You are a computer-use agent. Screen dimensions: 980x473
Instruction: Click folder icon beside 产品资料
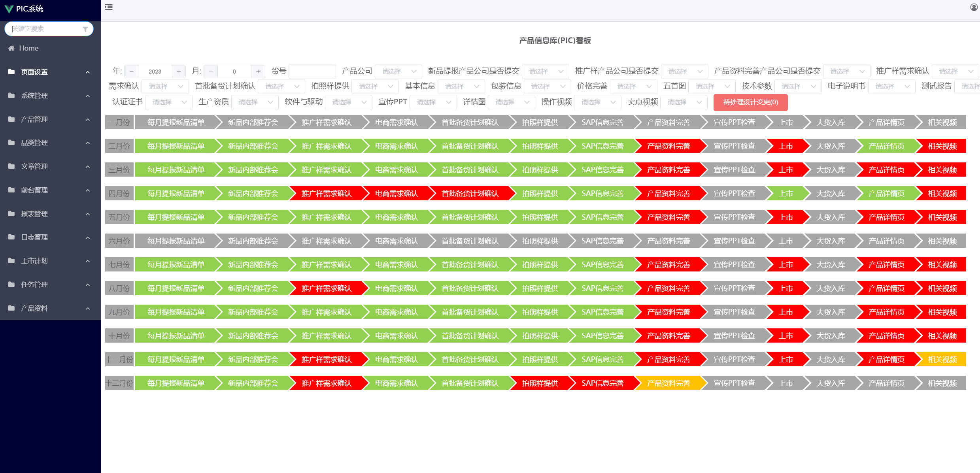[x=11, y=308]
